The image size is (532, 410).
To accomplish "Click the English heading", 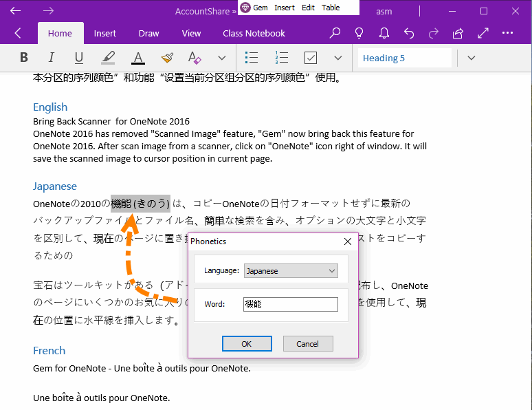I will [x=50, y=107].
